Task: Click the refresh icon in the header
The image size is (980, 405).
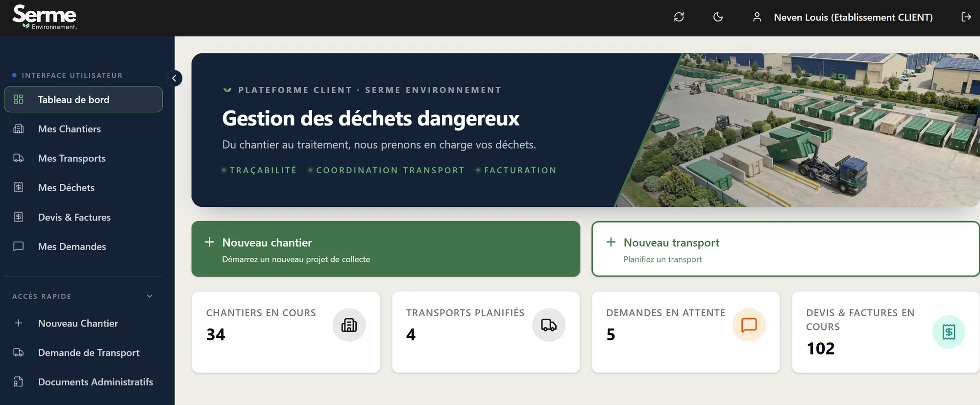Action: point(679,17)
